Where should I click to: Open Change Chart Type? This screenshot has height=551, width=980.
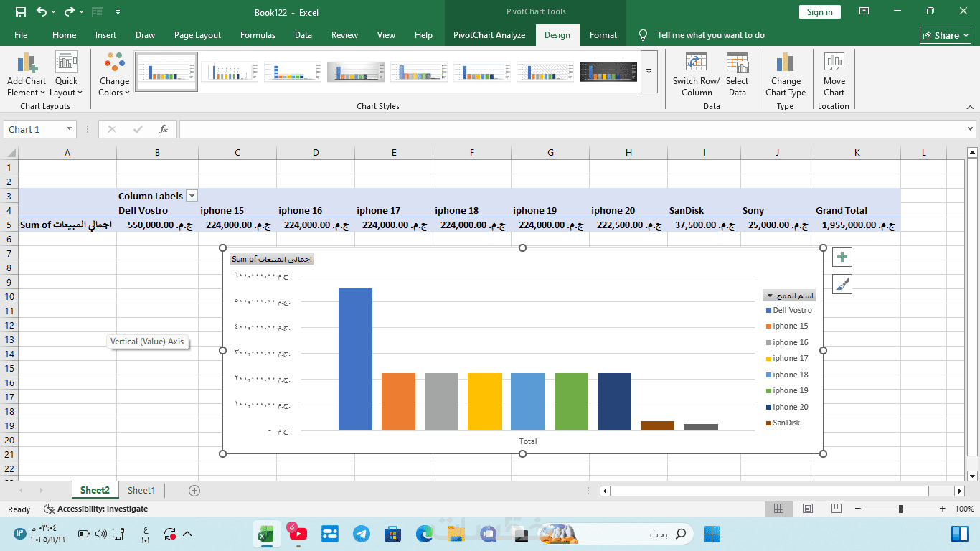point(786,73)
